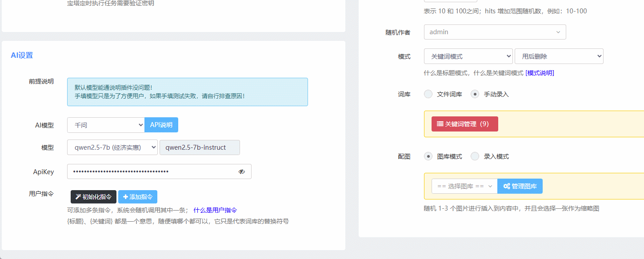This screenshot has width=644, height=259.
Task: Select the 手动录入 radio option
Action: pyautogui.click(x=475, y=94)
